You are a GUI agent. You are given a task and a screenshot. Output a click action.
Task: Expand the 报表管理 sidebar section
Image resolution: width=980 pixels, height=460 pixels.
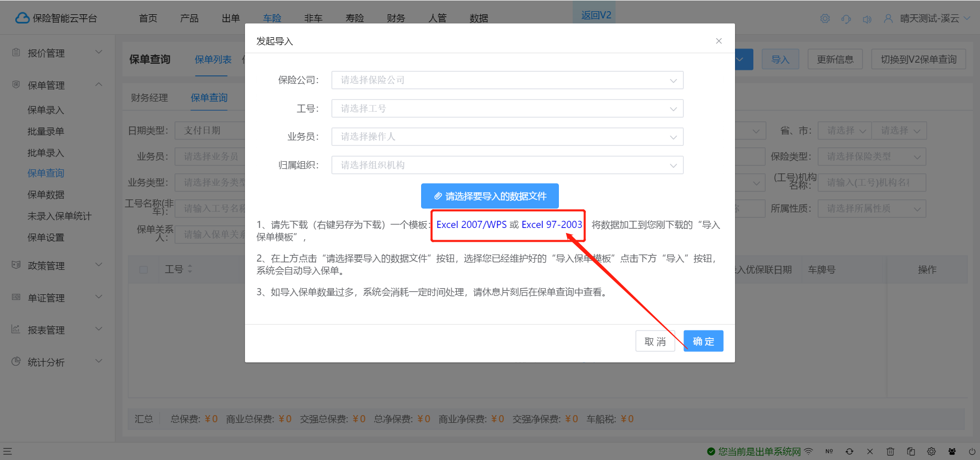(x=99, y=329)
